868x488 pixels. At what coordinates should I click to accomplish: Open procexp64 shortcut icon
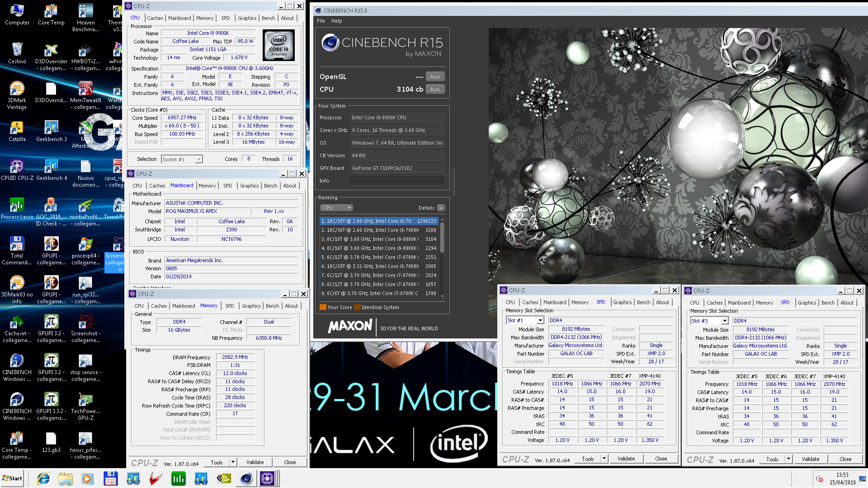pyautogui.click(x=85, y=251)
